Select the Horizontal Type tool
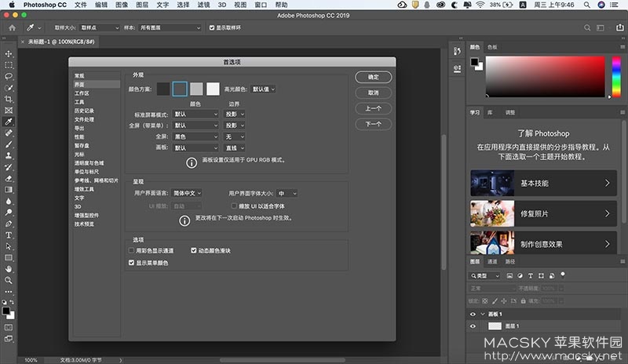Screen dimensions: 628x364 9,235
